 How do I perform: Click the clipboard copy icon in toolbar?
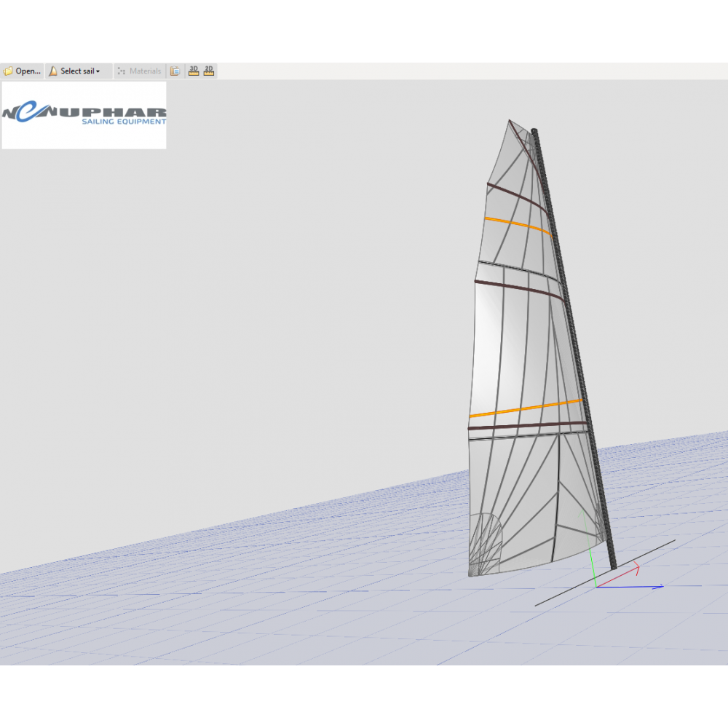tap(175, 71)
